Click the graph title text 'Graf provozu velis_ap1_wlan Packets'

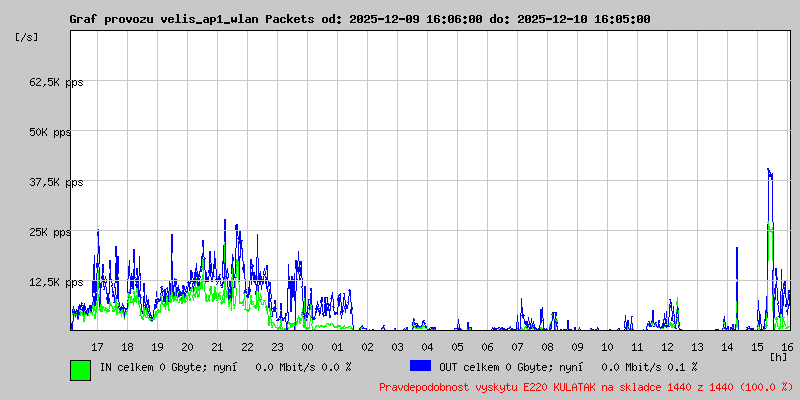tap(192, 19)
